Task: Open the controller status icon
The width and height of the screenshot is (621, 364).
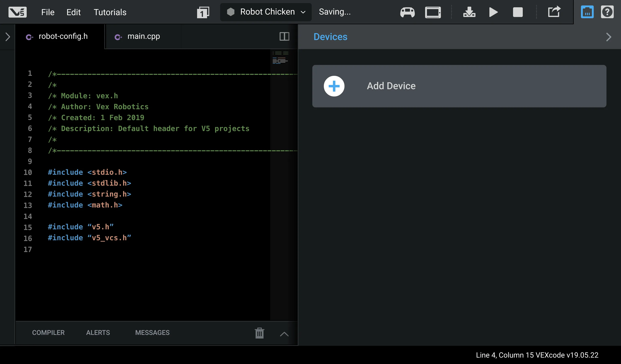Action: (x=407, y=12)
